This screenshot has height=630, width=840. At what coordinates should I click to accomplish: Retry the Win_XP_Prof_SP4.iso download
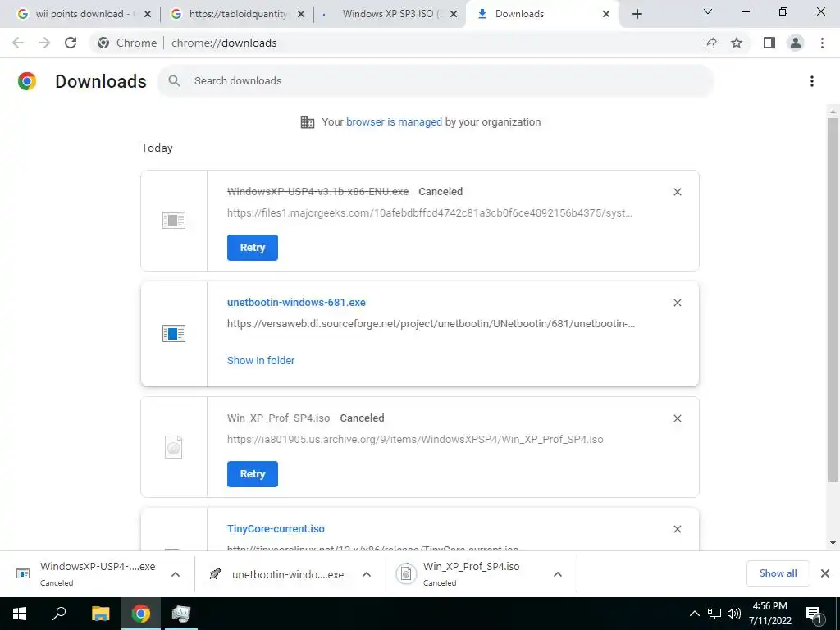253,474
